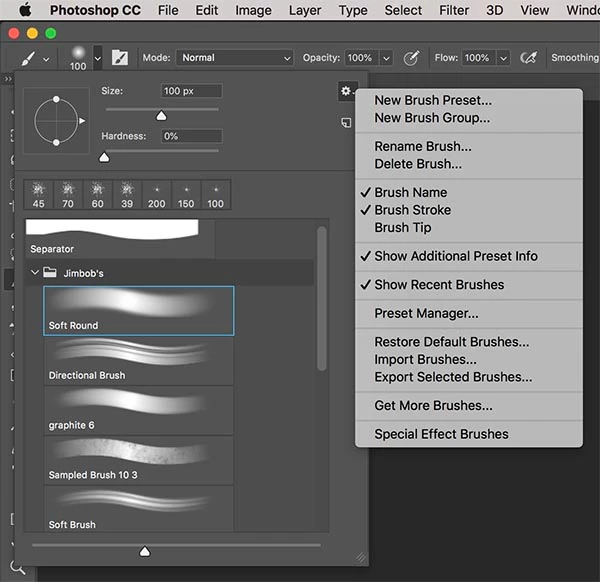The width and height of the screenshot is (600, 582).
Task: Click the brush angle and roundness preview
Action: (57, 121)
